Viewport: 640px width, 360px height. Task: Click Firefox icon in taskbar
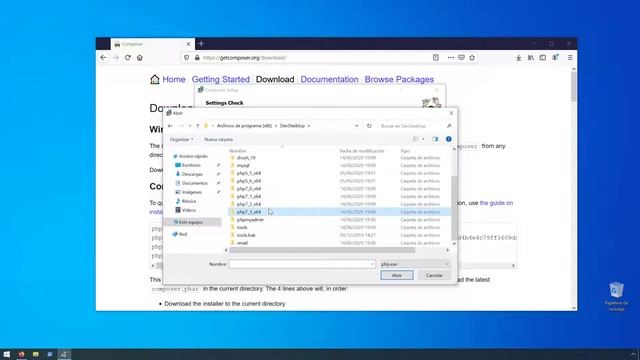click(22, 354)
